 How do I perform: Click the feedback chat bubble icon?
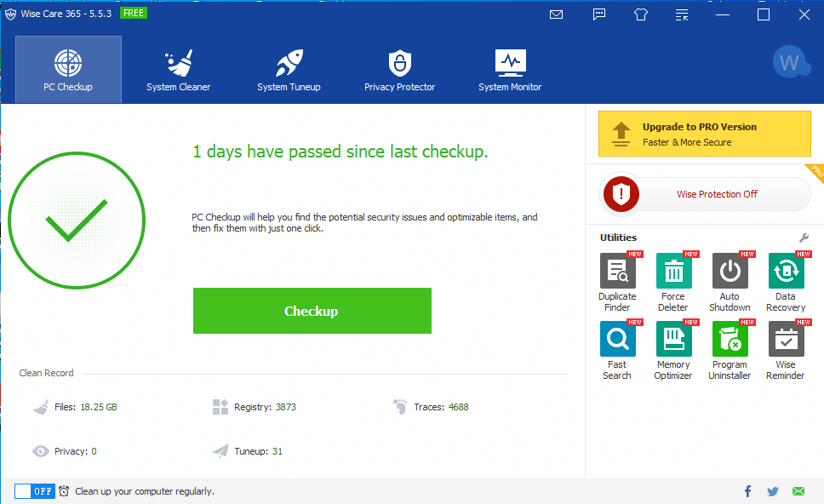(599, 14)
